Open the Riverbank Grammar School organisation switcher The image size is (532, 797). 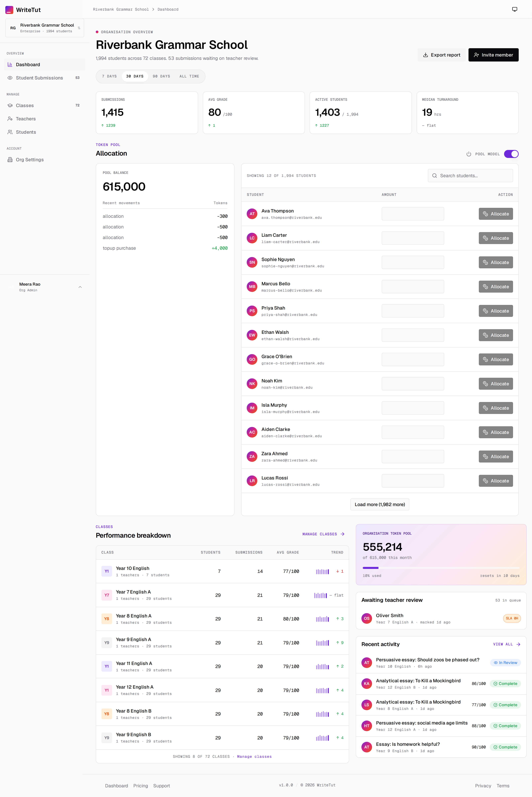click(x=45, y=28)
